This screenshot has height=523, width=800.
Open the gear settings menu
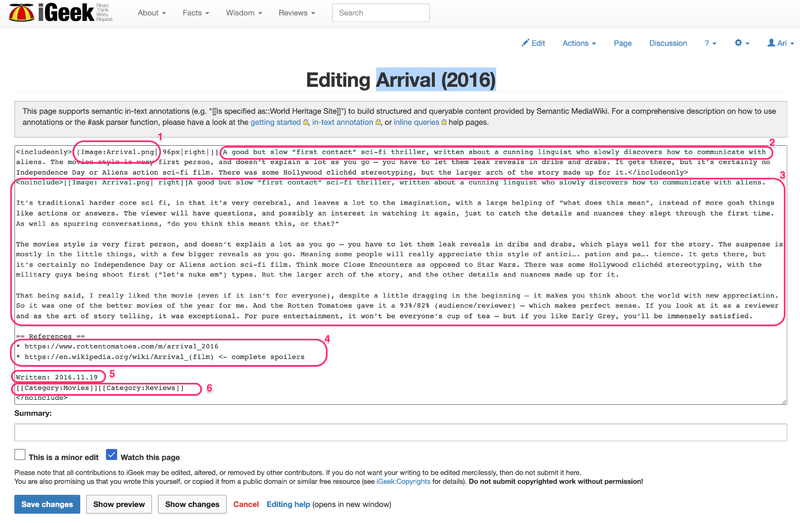pyautogui.click(x=741, y=43)
